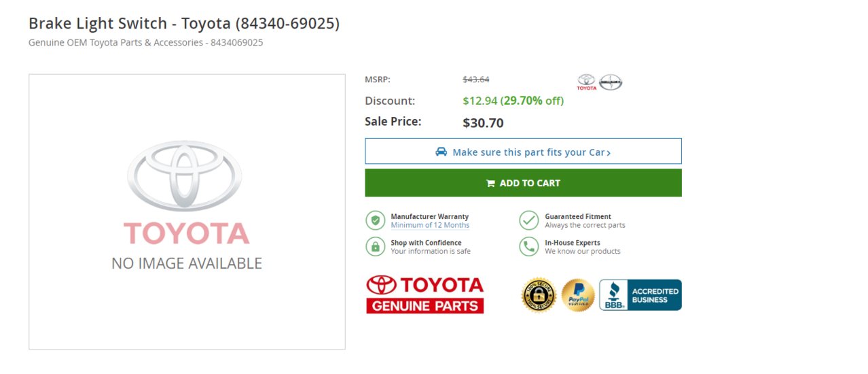Click the 100% Secure gold padlock badge

click(x=539, y=294)
